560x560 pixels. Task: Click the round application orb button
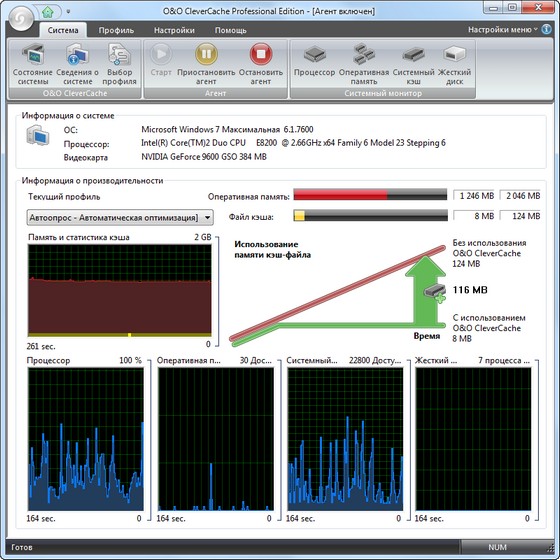pyautogui.click(x=21, y=18)
